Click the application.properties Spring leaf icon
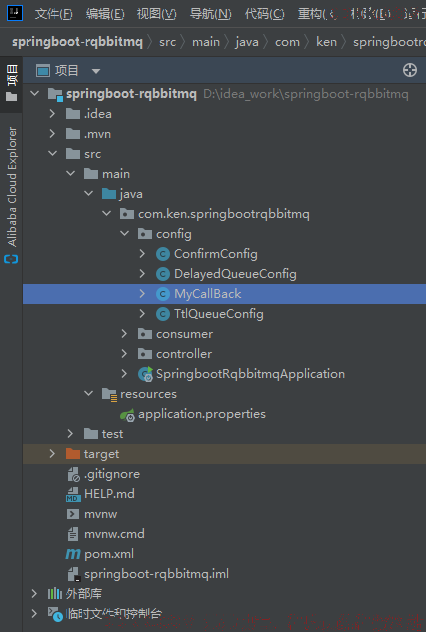This screenshot has height=632, width=426. pyautogui.click(x=127, y=414)
